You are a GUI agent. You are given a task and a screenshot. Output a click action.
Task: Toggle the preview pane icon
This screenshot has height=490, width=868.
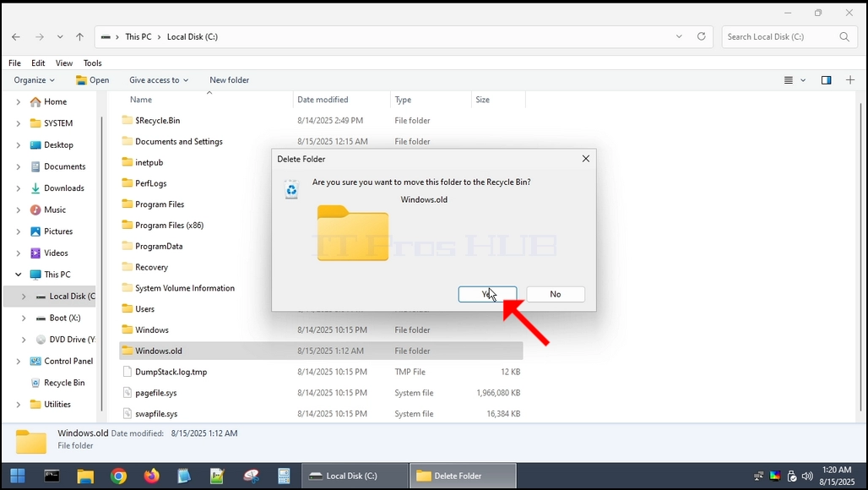coord(826,80)
